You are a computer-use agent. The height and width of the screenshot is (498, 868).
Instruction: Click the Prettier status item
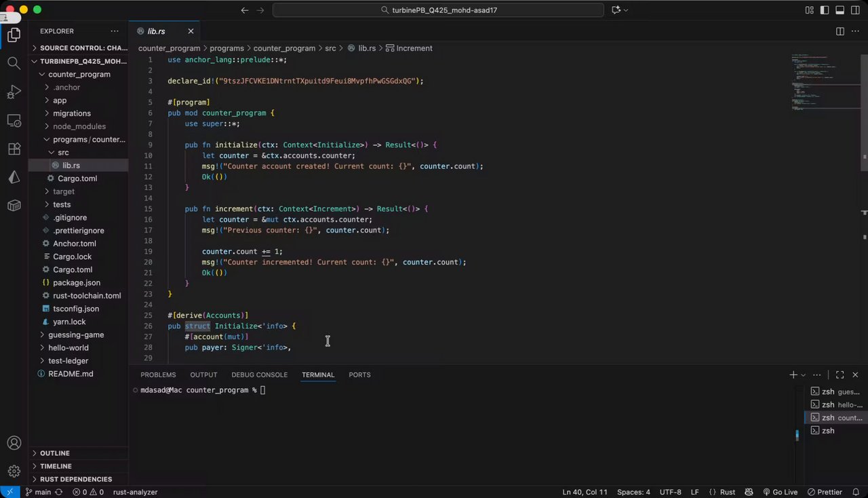pyautogui.click(x=825, y=492)
